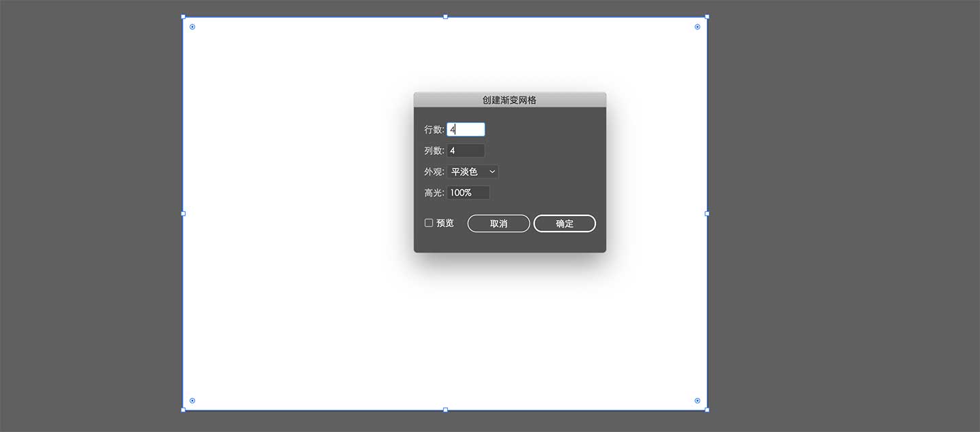The image size is (980, 432).
Task: Enable the 预览 preview checkbox
Action: [429, 223]
